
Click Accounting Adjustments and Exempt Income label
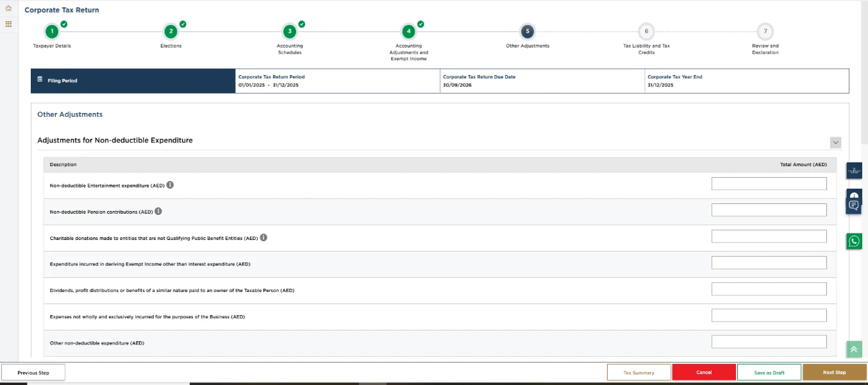click(408, 53)
